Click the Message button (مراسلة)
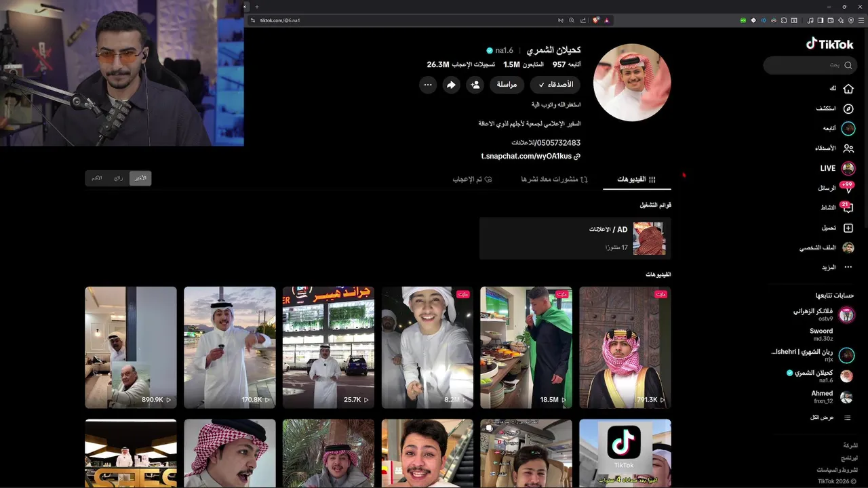Screen dimensions: 868x488 pyautogui.click(x=507, y=85)
